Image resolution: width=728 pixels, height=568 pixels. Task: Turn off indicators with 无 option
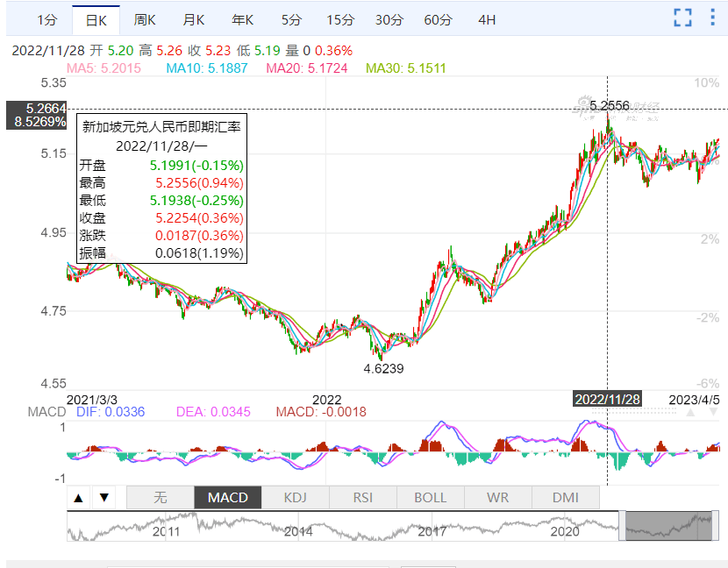coord(160,498)
